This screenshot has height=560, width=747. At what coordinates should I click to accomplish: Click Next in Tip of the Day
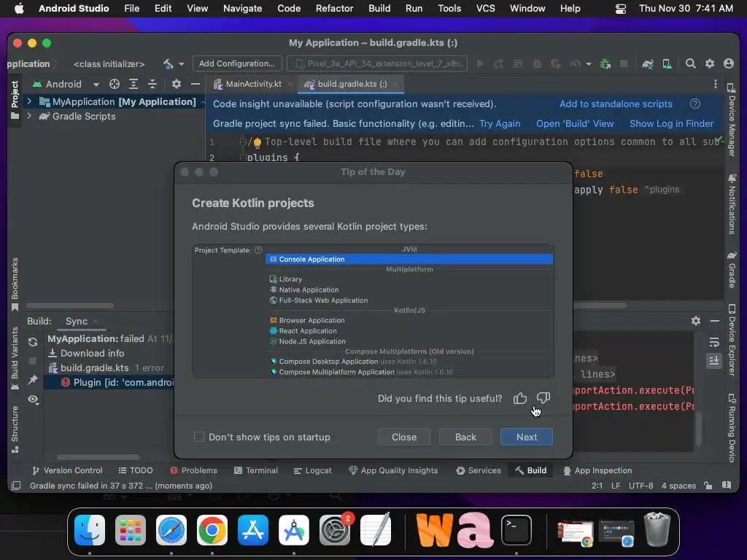527,437
